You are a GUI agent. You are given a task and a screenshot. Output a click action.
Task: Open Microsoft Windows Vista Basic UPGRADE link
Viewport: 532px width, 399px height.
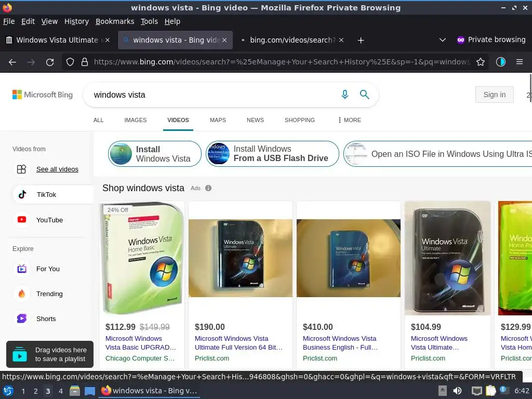coord(141,343)
